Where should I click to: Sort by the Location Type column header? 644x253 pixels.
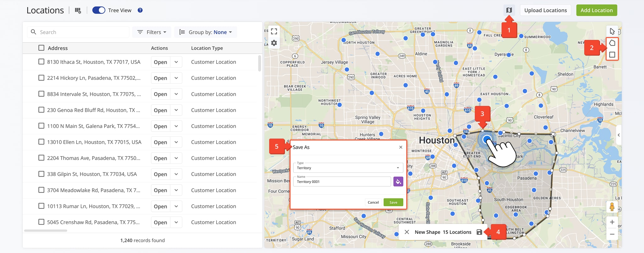(207, 48)
